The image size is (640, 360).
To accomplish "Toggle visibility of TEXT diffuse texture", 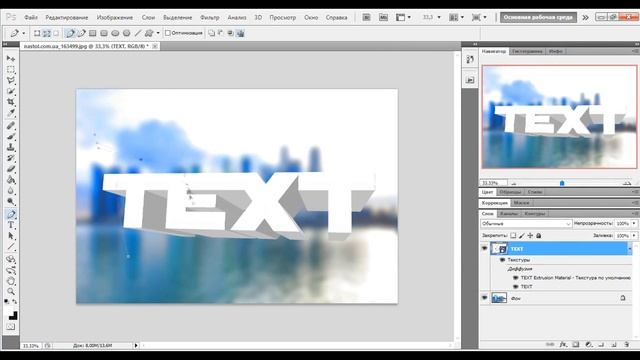I will pos(516,287).
